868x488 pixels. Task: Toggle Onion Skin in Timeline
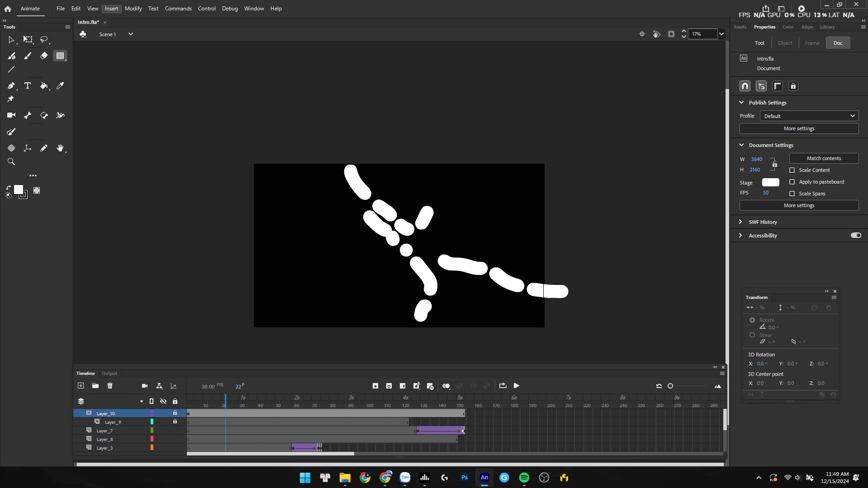(x=446, y=386)
